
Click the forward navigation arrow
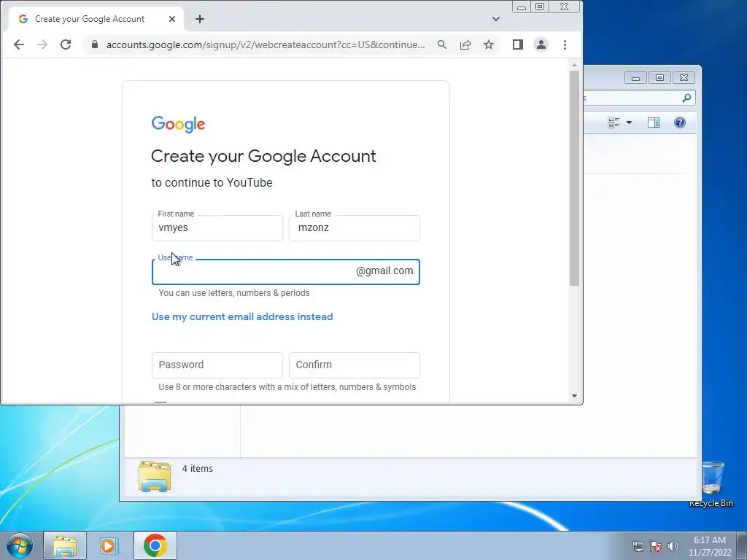coord(42,44)
